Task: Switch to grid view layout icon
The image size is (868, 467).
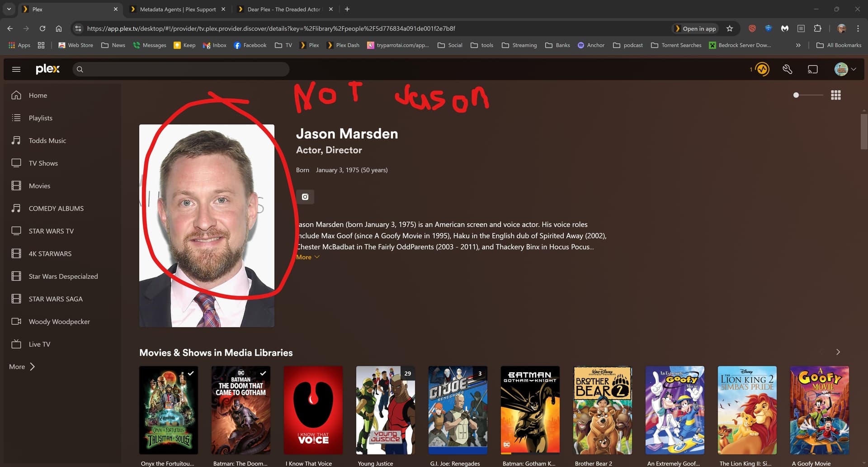Action: pyautogui.click(x=836, y=95)
